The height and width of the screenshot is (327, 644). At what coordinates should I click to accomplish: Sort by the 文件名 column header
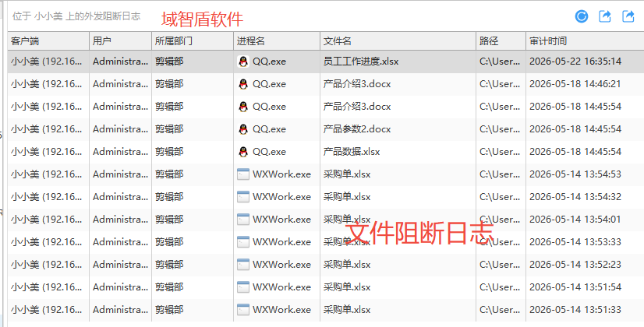click(398, 41)
